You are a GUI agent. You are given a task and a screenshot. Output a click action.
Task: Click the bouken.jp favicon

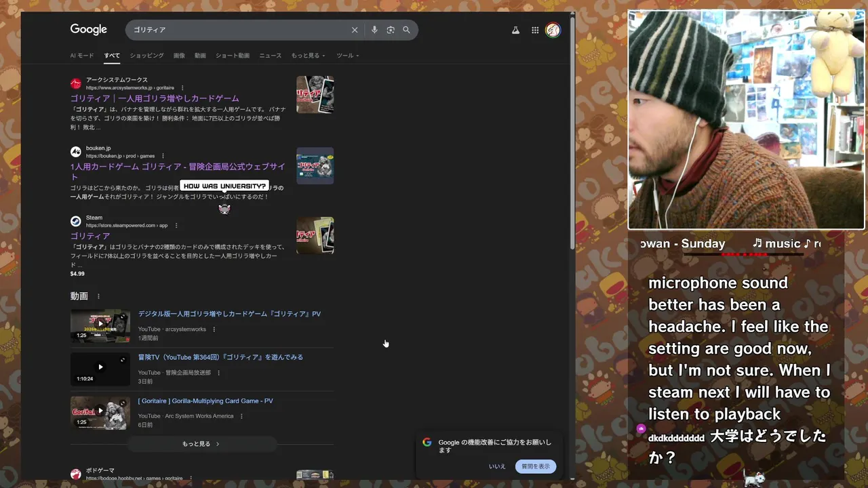pos(76,152)
